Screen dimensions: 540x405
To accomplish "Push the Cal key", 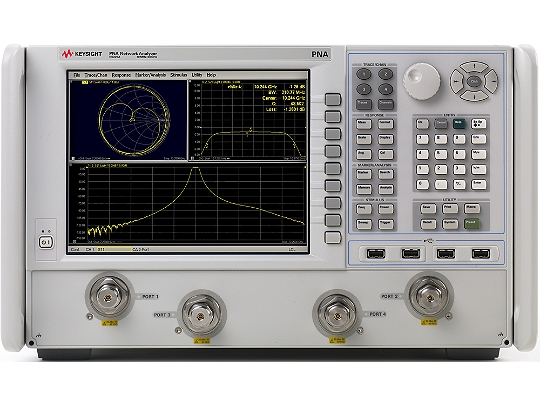I will 385,154.
